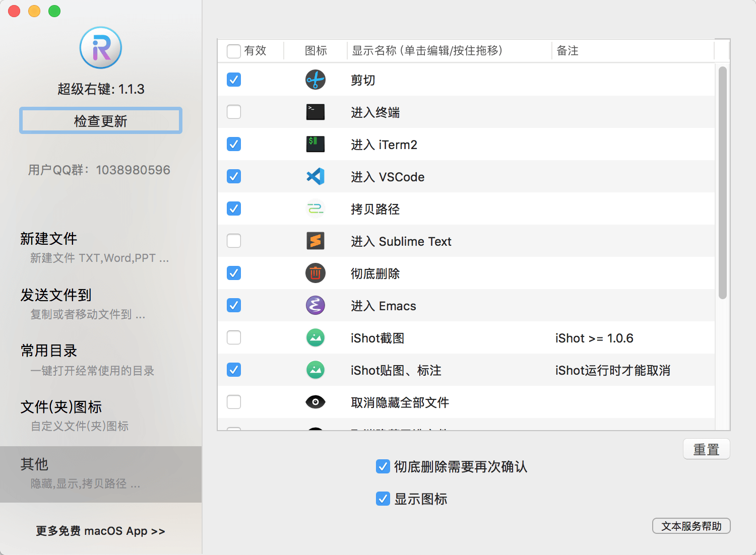Toggle the 有效 select-all header checkbox
The image size is (756, 555).
pyautogui.click(x=234, y=51)
